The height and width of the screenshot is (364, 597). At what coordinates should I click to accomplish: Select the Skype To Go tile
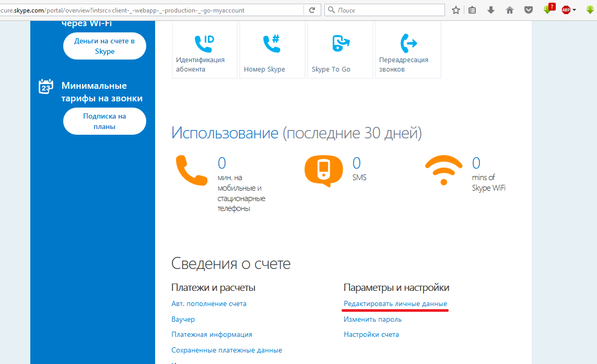pos(340,51)
